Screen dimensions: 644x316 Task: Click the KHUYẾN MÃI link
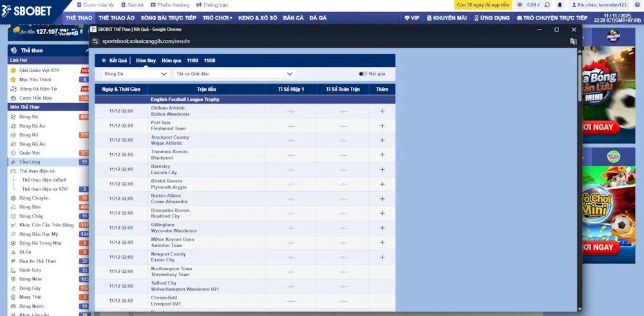pyautogui.click(x=446, y=18)
